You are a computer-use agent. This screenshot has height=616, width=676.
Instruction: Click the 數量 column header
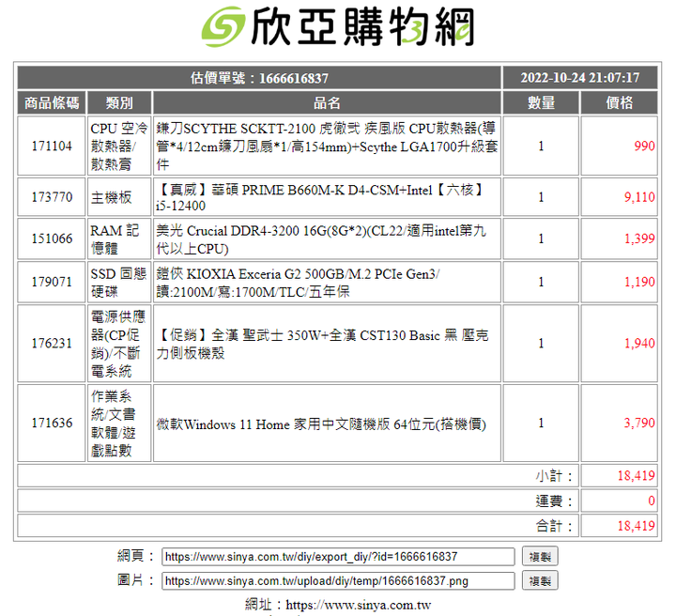pos(541,103)
